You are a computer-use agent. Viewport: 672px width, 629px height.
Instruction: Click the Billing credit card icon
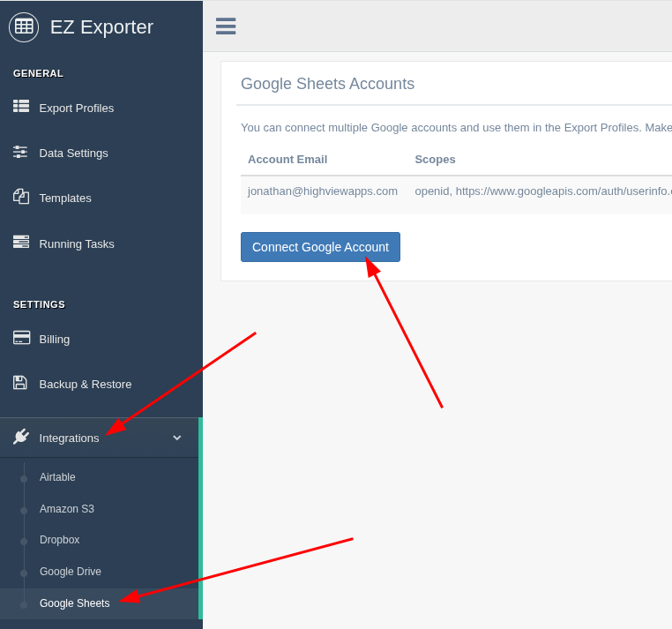point(21,338)
